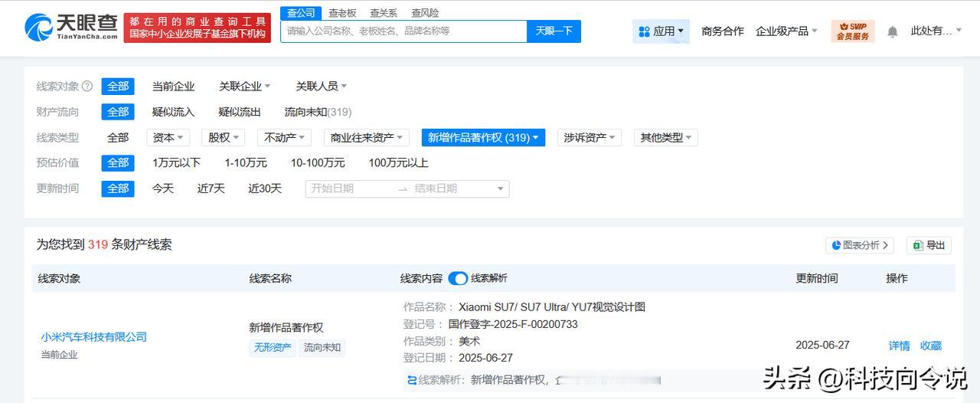Select 全部 in 线索对象 row
This screenshot has height=403, width=980.
[x=118, y=87]
